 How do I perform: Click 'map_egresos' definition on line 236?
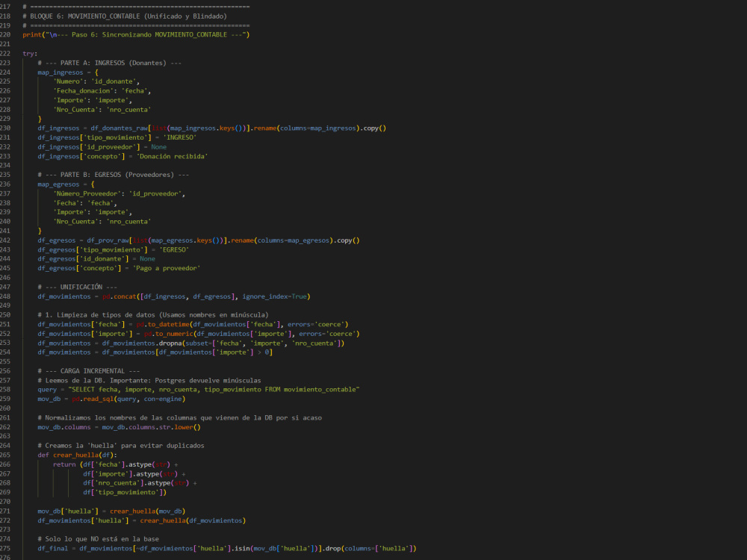(x=58, y=184)
